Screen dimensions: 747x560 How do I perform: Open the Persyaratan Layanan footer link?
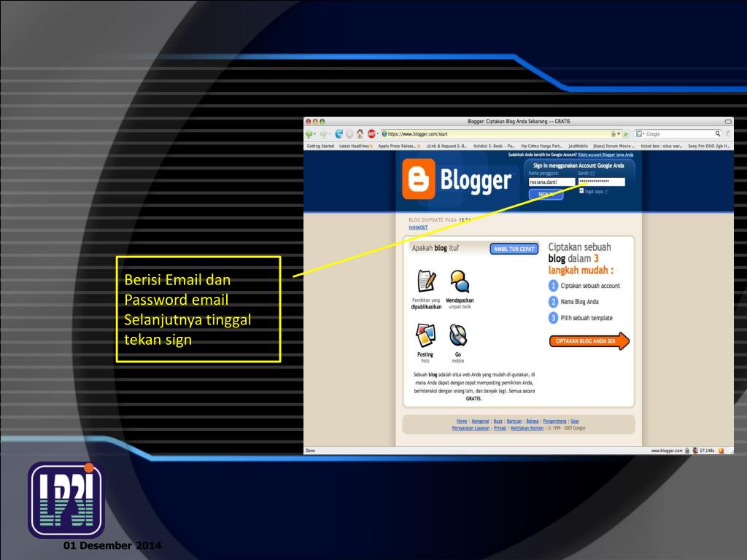pos(471,428)
